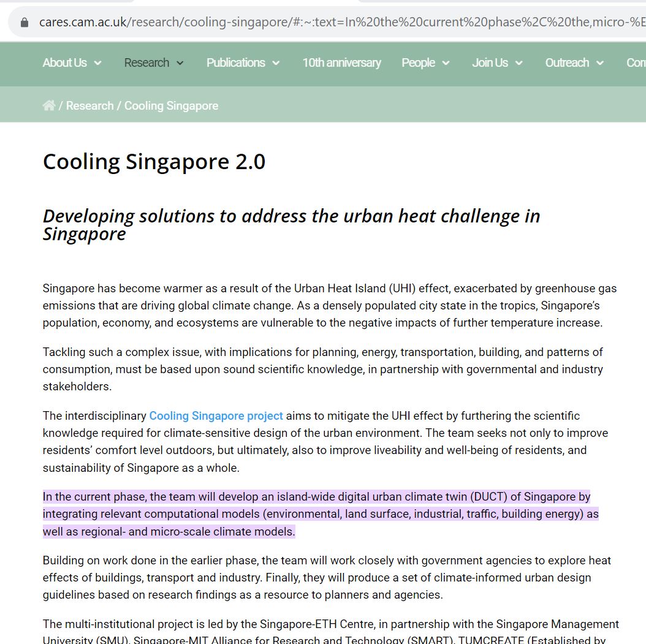
Task: Expand the Research dropdown chevron
Action: click(180, 63)
